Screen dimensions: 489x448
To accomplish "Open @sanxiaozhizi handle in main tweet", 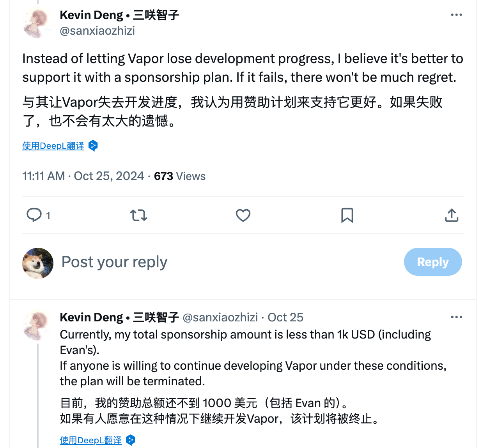I will point(97,30).
